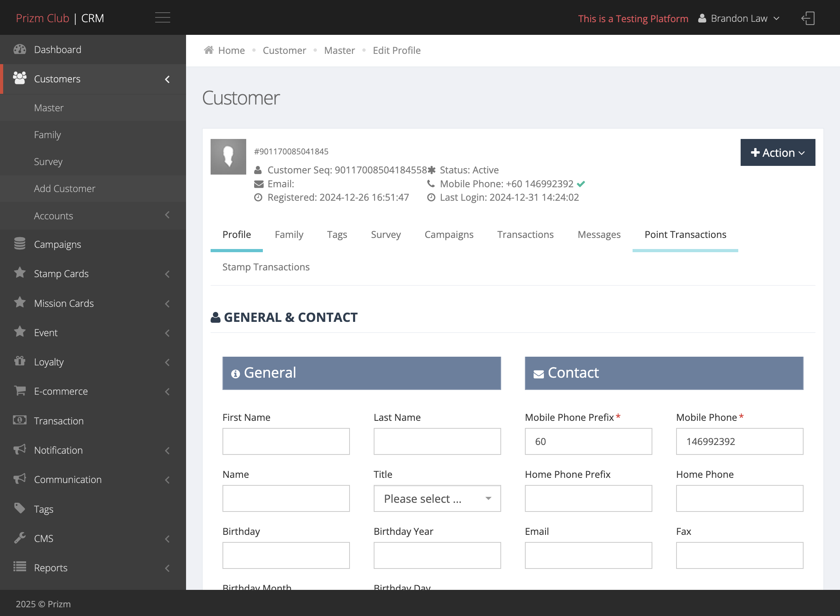Focus the Last Name input field
Image resolution: width=840 pixels, height=616 pixels.
click(437, 441)
